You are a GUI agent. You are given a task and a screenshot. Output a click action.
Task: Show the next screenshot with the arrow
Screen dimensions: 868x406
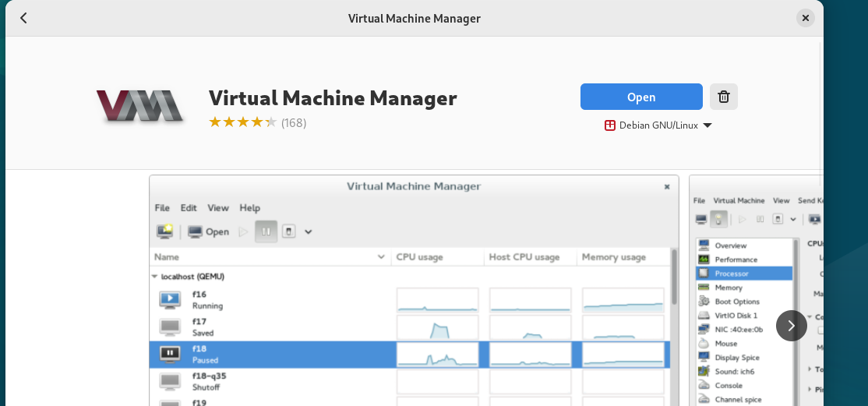pos(791,326)
